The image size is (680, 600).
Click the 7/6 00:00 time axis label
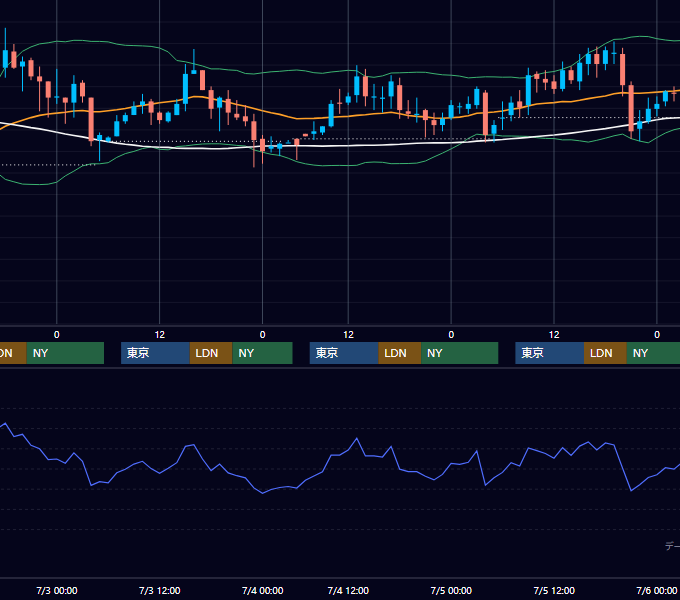pos(657,590)
